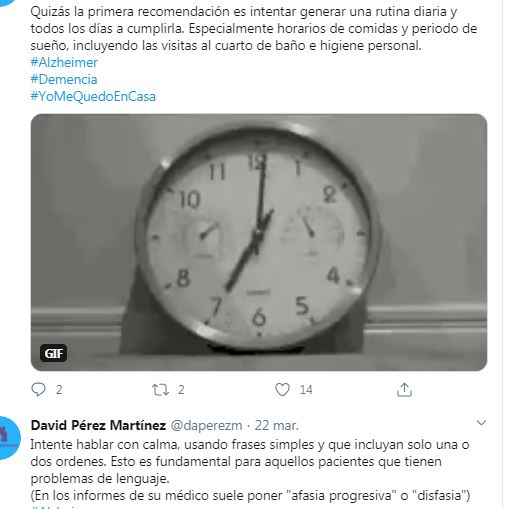507x509 pixels.
Task: Open the share upload icon
Action: (x=404, y=389)
